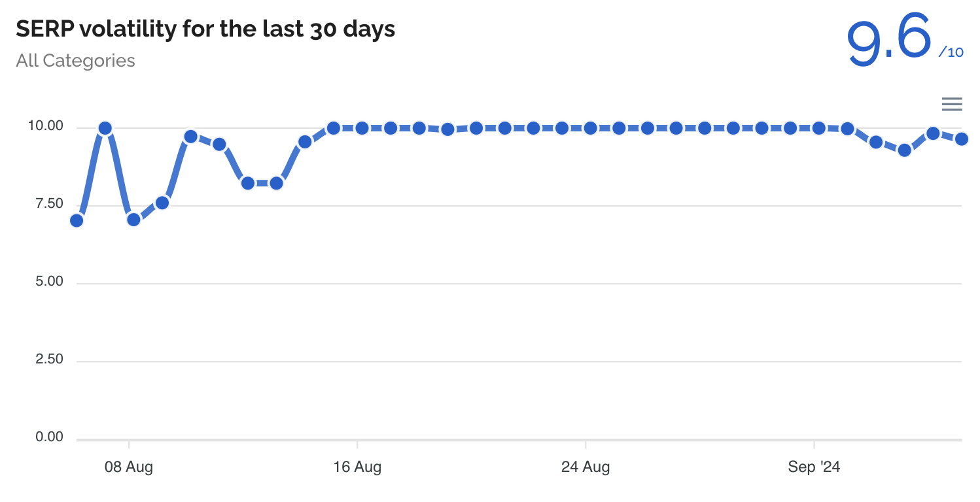Viewport: 980px width, 502px height.
Task: Click the 5.00 y-axis label
Action: tap(48, 282)
